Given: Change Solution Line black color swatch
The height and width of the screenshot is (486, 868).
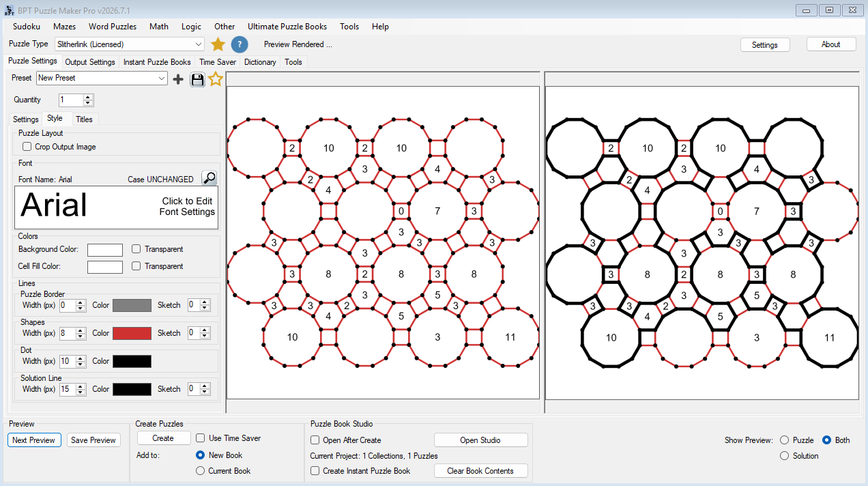Looking at the screenshot, I should click(x=132, y=389).
